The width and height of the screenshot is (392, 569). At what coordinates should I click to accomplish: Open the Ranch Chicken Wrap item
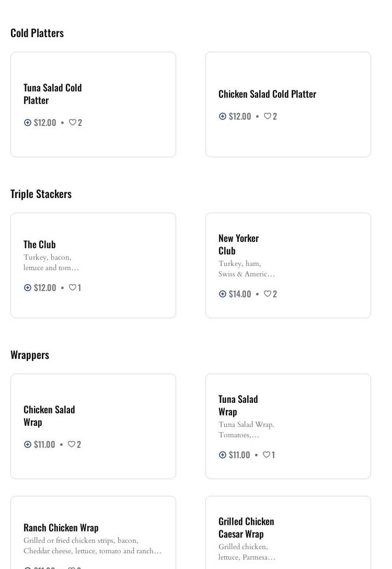[x=61, y=527]
